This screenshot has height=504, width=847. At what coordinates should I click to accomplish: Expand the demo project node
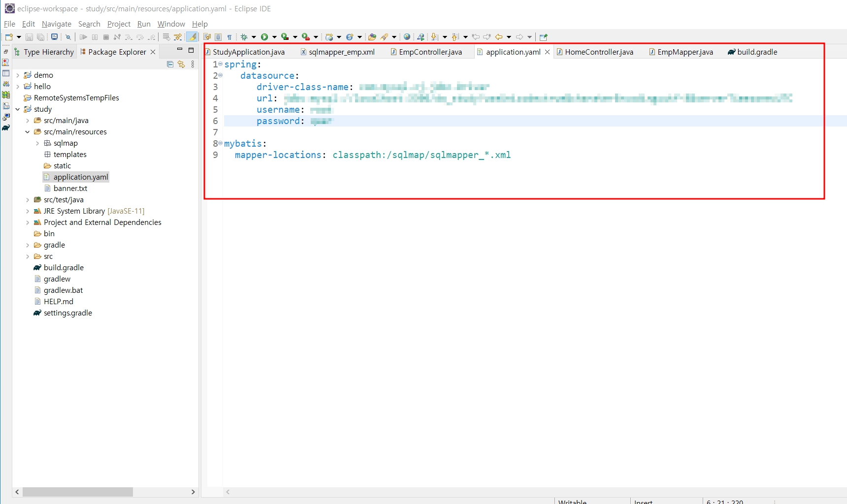(x=18, y=75)
